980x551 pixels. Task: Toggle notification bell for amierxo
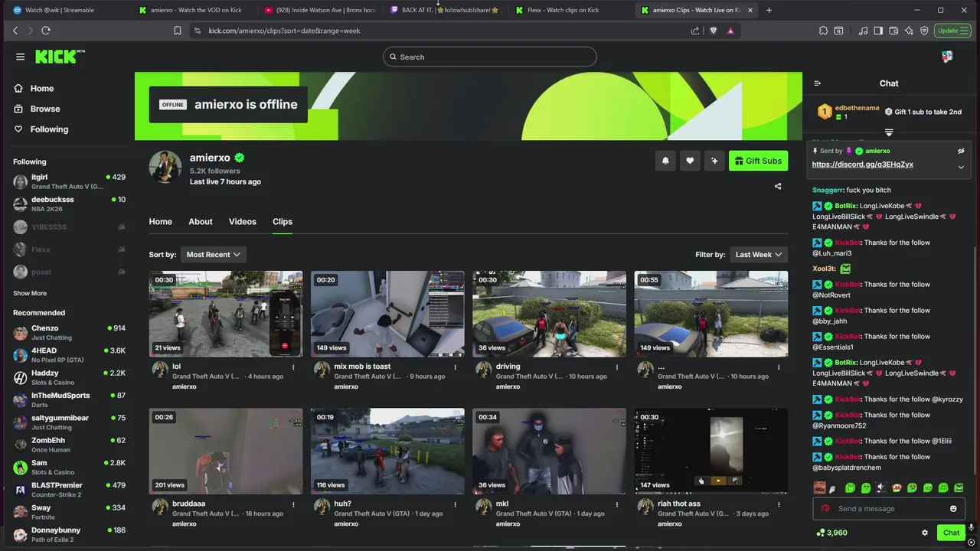665,161
